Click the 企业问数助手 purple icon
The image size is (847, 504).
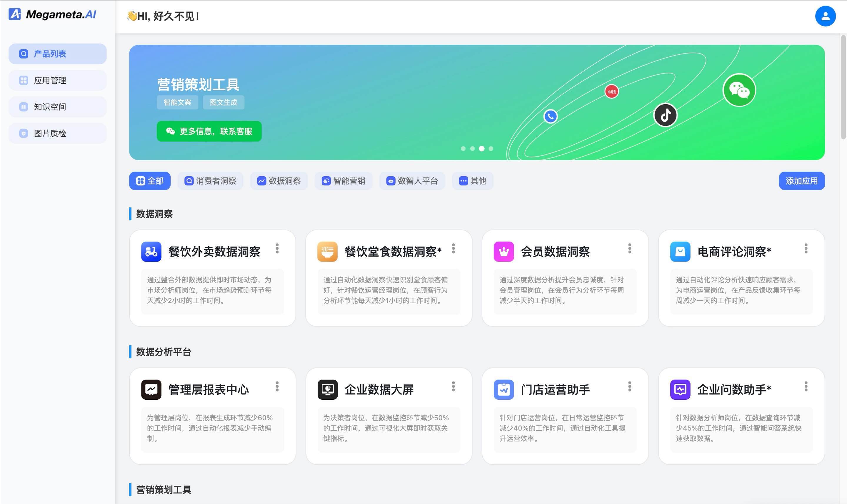[680, 390]
